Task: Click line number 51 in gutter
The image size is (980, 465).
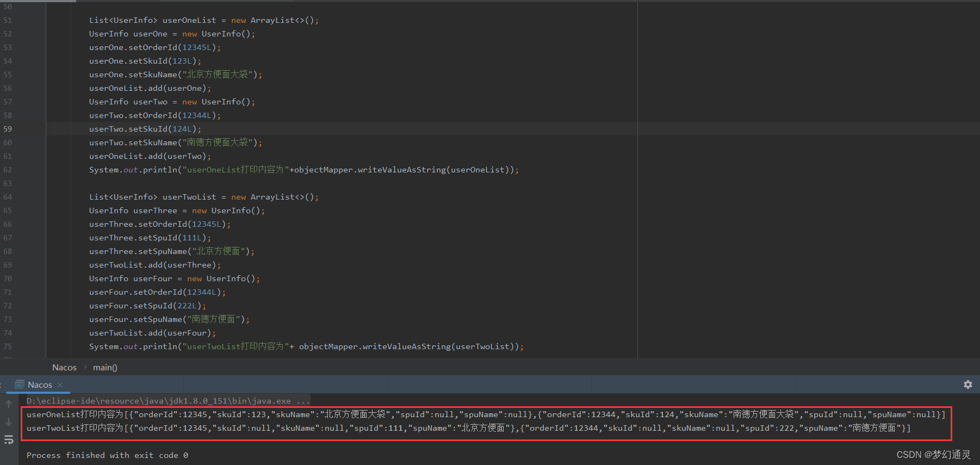Action: 8,20
